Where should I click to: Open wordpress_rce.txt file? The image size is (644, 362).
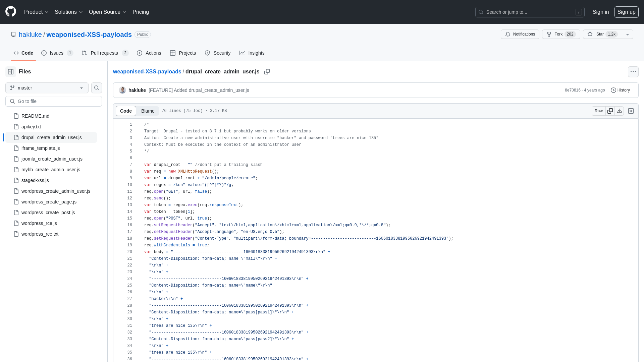pyautogui.click(x=51, y=234)
